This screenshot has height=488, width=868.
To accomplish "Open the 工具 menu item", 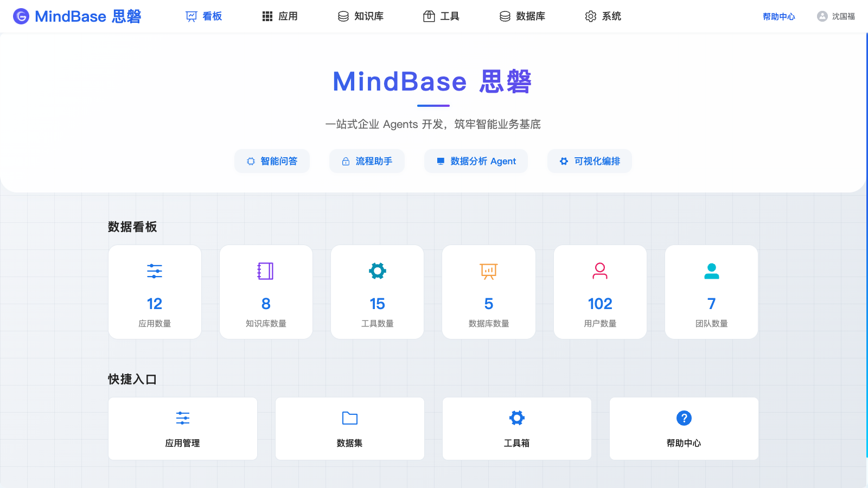I will 441,16.
